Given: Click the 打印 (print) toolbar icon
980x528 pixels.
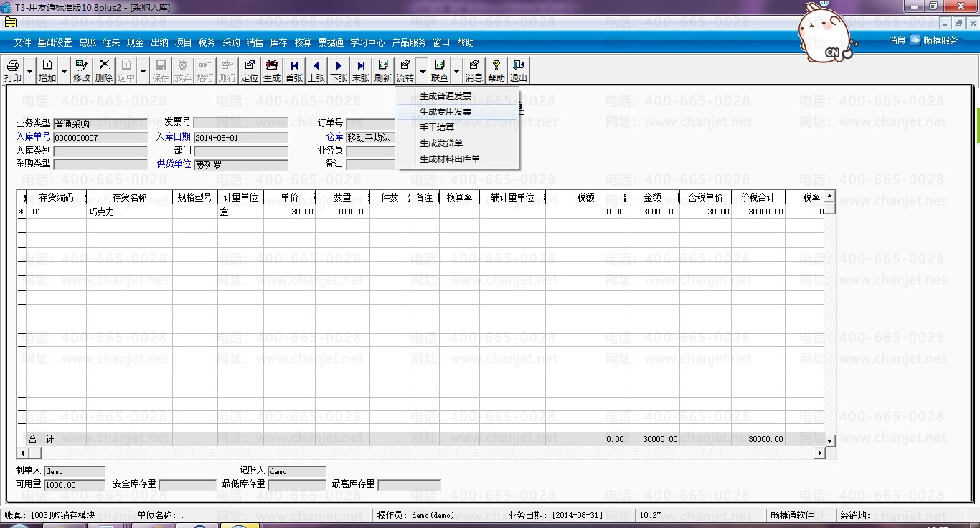Looking at the screenshot, I should [x=13, y=70].
